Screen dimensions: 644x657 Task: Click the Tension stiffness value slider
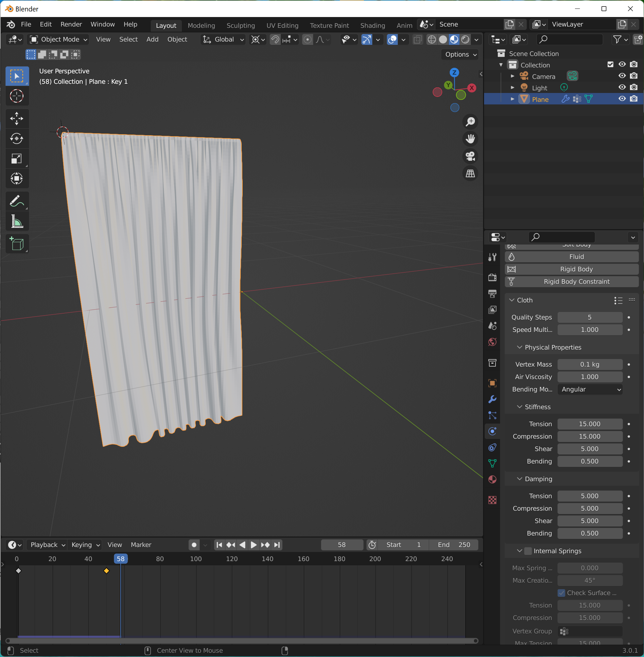point(590,424)
